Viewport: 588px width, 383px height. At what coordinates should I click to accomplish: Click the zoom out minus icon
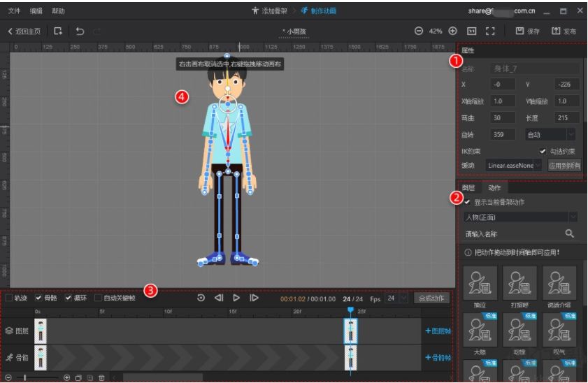click(x=419, y=31)
